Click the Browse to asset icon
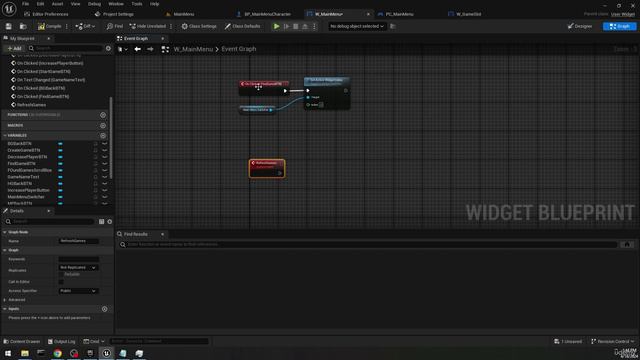 pyautogui.click(x=23, y=26)
